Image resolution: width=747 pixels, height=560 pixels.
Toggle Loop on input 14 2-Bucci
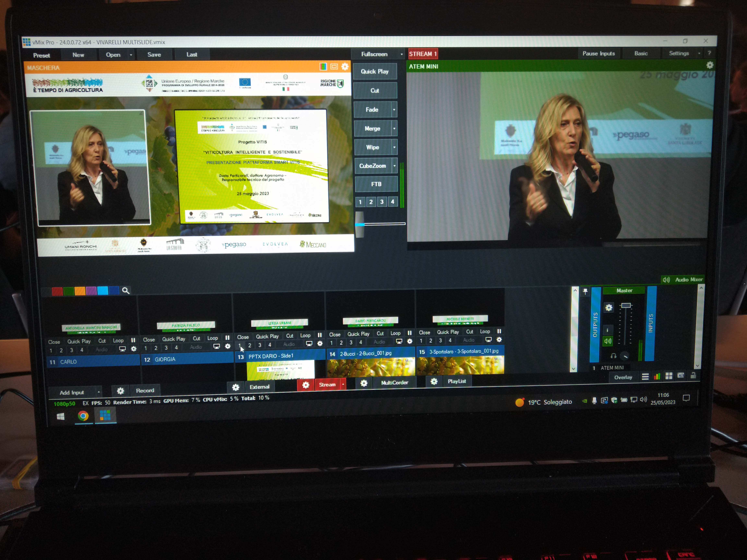click(395, 333)
